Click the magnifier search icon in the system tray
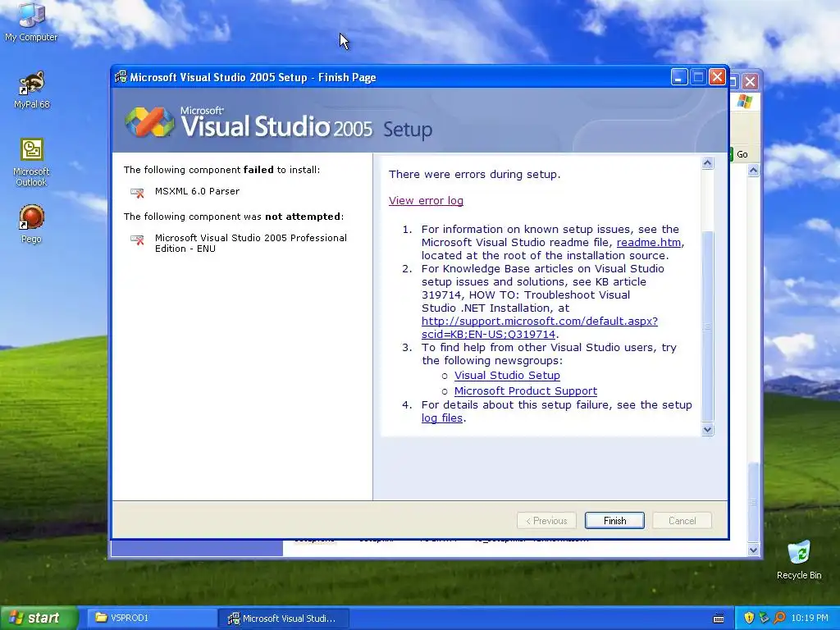 [779, 618]
